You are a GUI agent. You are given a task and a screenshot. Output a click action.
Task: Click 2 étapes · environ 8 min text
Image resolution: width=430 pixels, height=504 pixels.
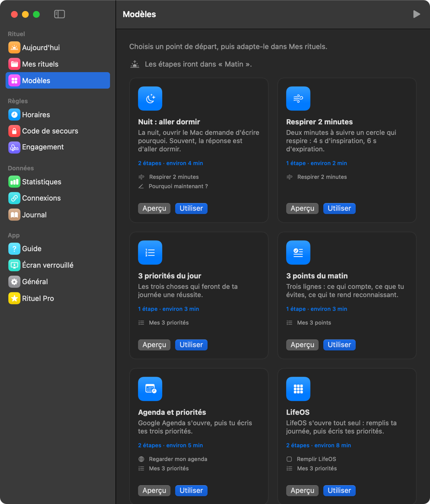(x=319, y=445)
